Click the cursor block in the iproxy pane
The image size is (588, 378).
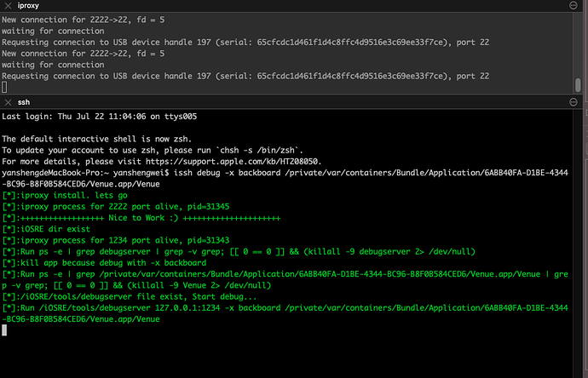[5, 88]
